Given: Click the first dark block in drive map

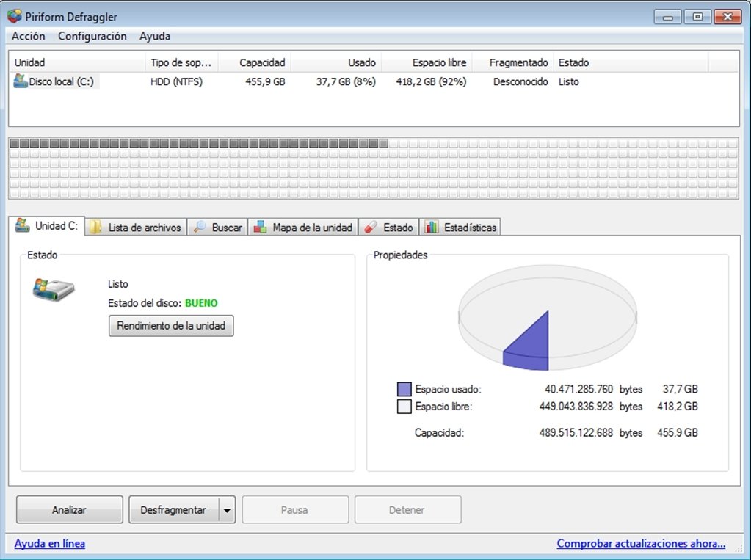Looking at the screenshot, I should click(15, 143).
